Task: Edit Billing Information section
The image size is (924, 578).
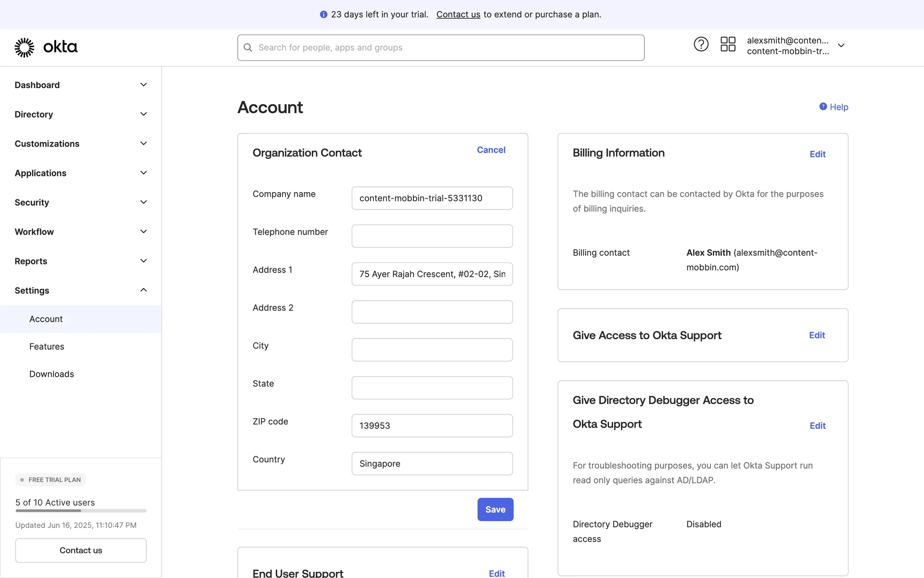Action: pos(817,154)
